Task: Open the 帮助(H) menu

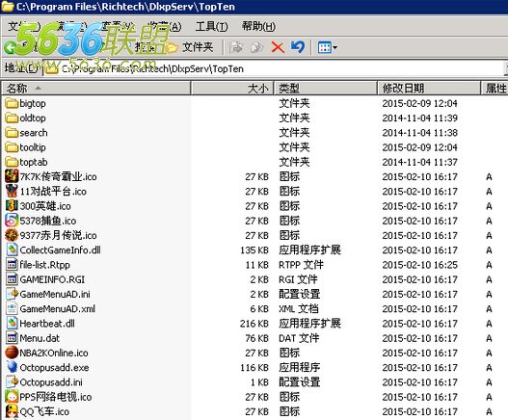Action: pyautogui.click(x=258, y=26)
